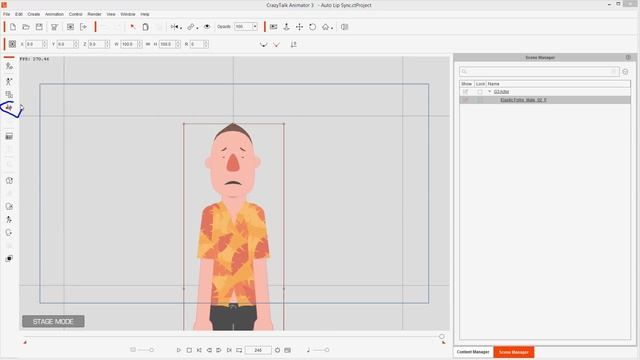Click the transform lock icon left of the X field
Image resolution: width=640 pixels, height=360 pixels.
[12, 44]
